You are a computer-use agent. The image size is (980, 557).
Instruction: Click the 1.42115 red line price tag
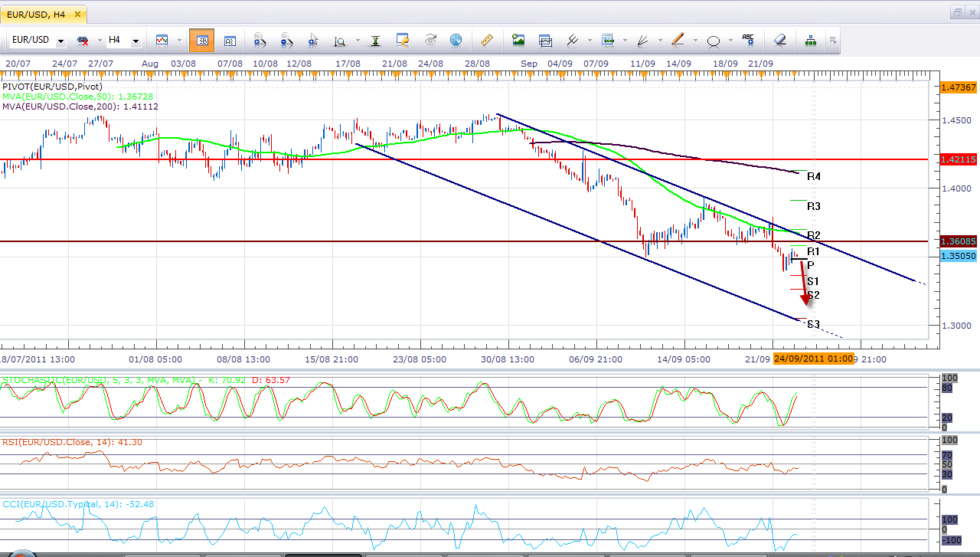tap(957, 159)
